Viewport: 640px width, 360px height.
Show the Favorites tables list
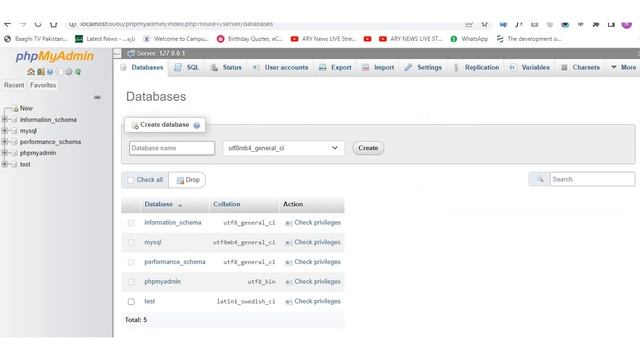43,85
